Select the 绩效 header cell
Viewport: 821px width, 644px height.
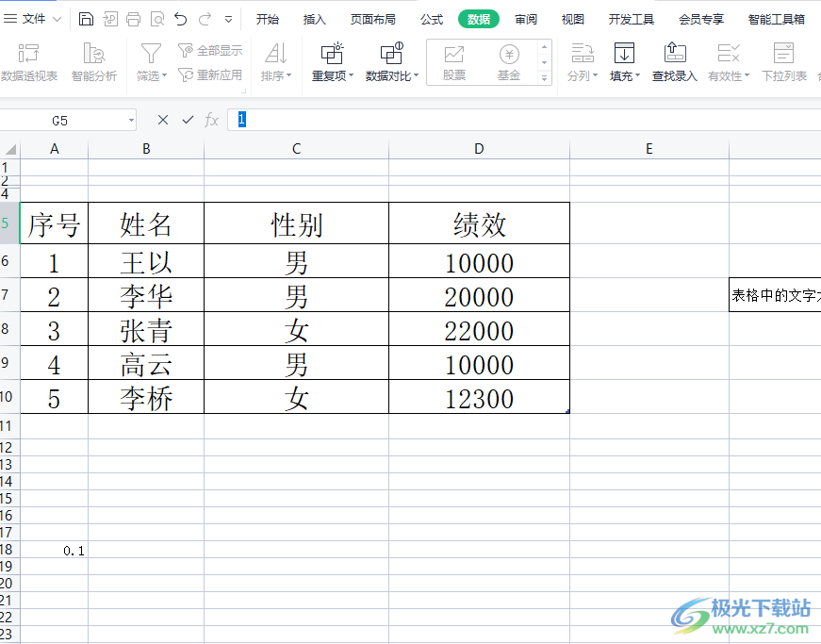[479, 223]
